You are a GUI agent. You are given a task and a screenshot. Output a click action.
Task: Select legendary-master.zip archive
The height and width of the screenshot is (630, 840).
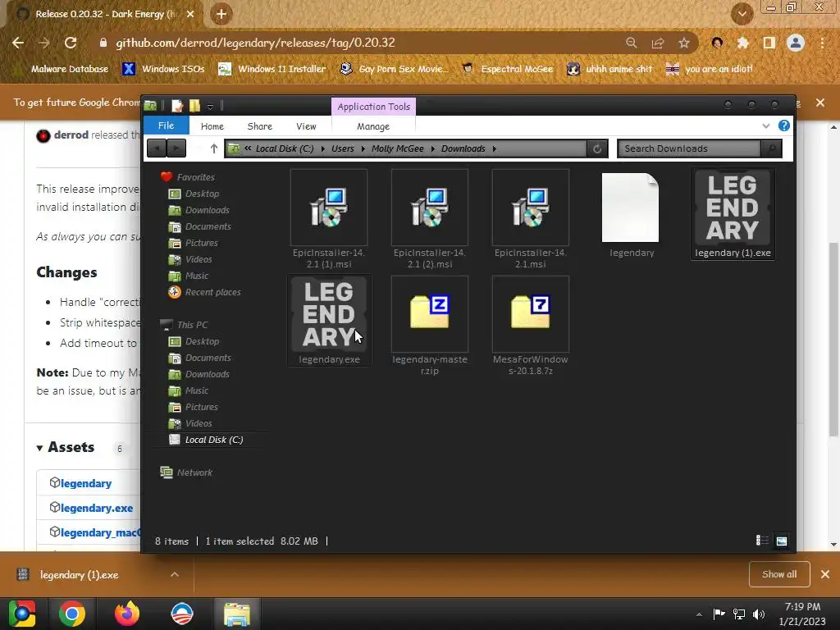430,326
